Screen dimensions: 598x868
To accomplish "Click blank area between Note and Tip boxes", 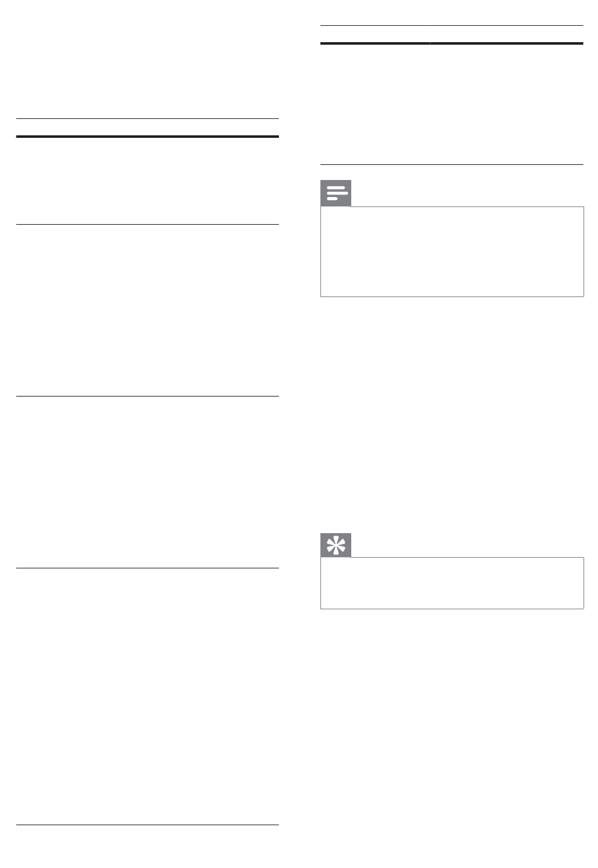I will 452,415.
